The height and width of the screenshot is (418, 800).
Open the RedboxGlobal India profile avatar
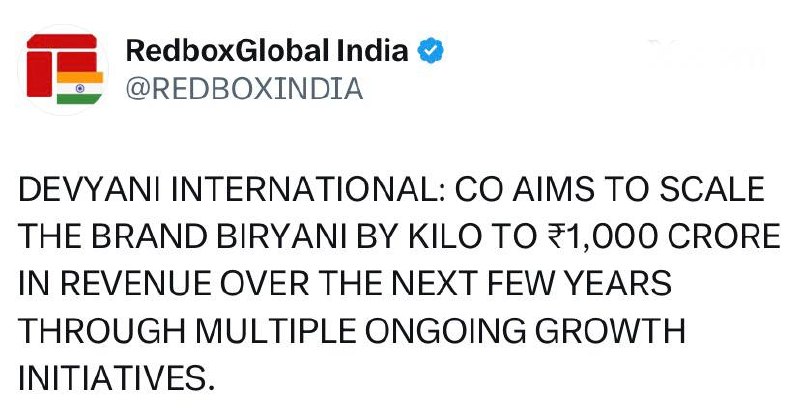pyautogui.click(x=64, y=69)
